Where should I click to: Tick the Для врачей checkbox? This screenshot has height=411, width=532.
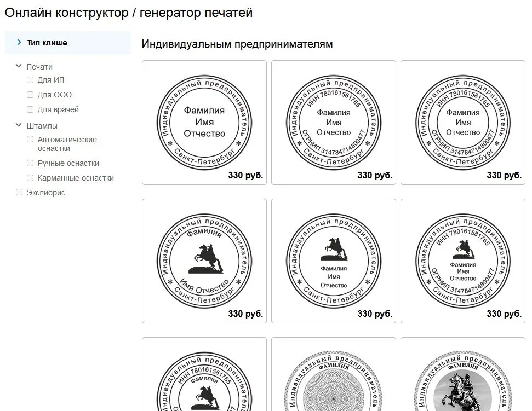30,109
